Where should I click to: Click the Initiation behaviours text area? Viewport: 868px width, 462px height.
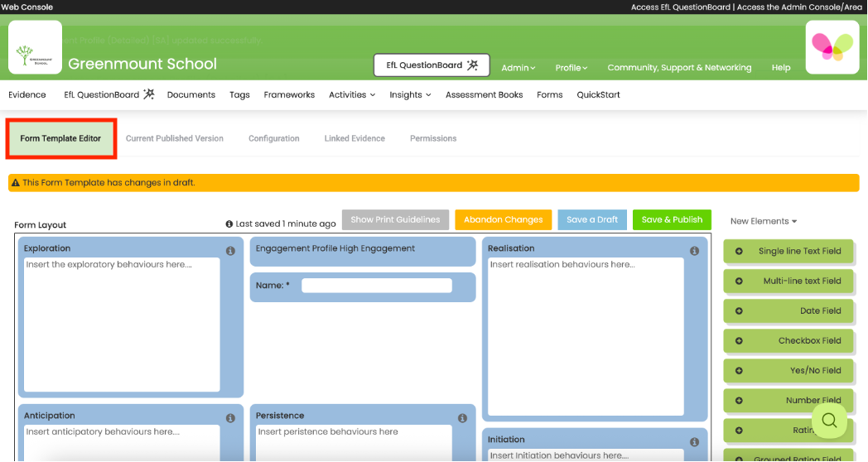point(586,455)
